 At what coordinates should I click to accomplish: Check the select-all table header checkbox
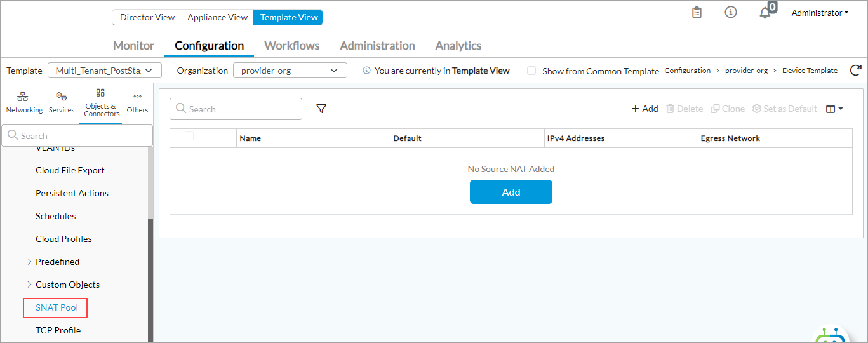click(x=189, y=136)
